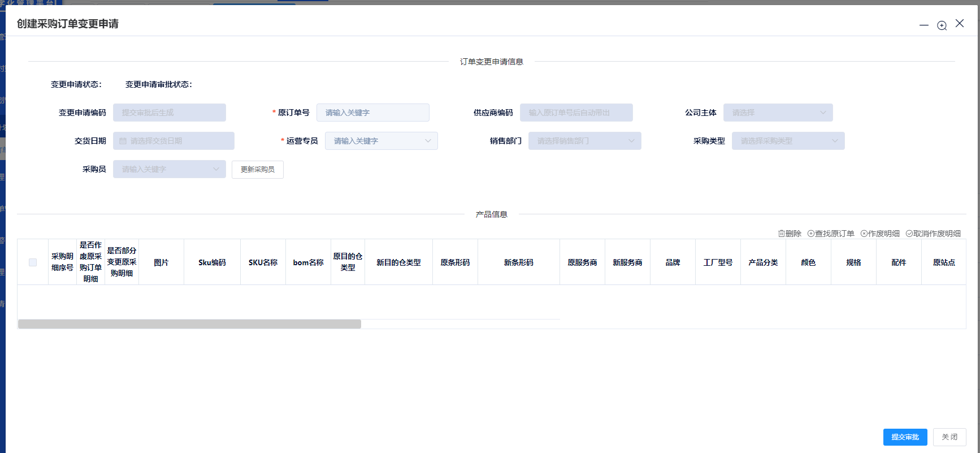Click the 是否作废原采购订单明细 column header

tap(90, 262)
